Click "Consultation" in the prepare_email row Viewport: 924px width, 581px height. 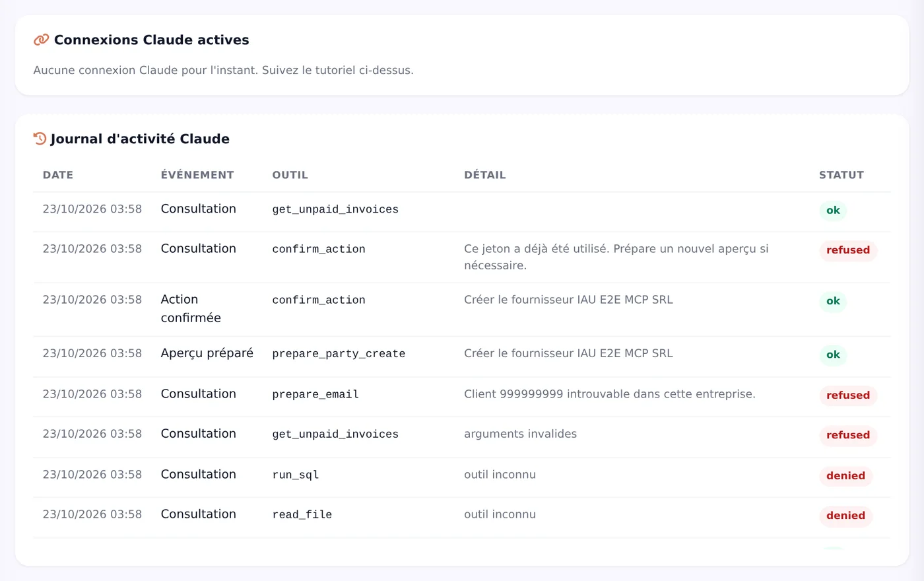[x=199, y=394]
